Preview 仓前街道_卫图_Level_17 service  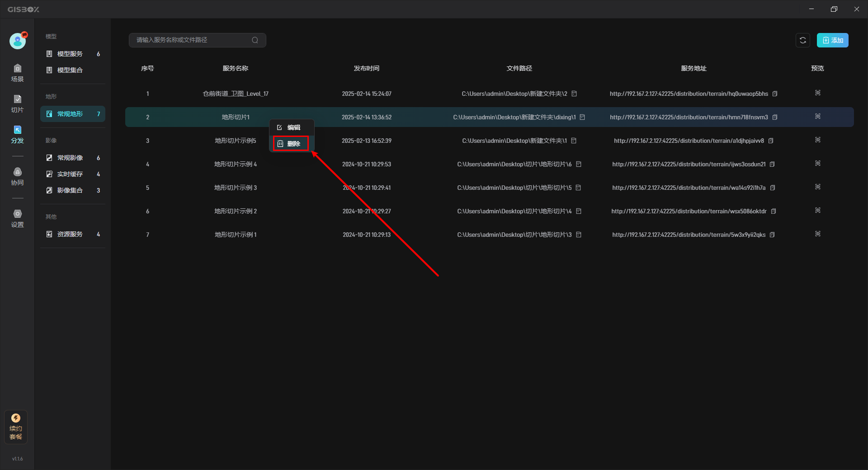(818, 93)
